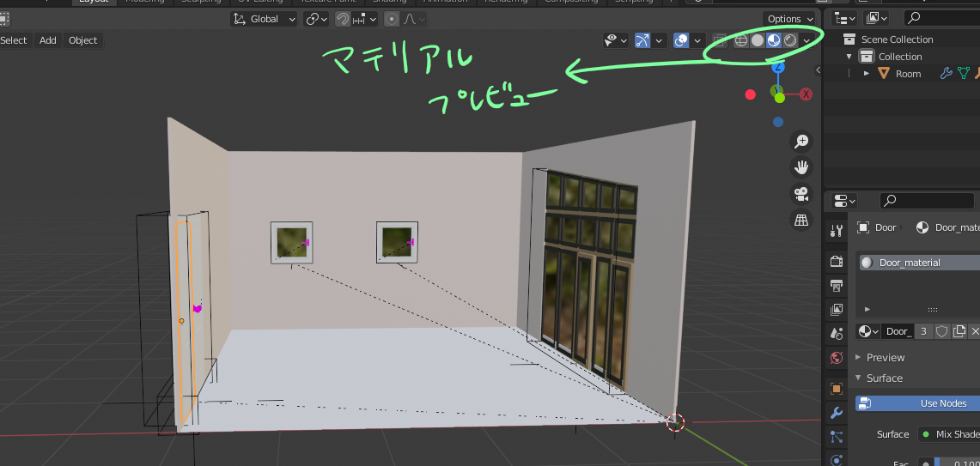
Task: Open the proportional editing falloff dropdown
Action: [414, 19]
